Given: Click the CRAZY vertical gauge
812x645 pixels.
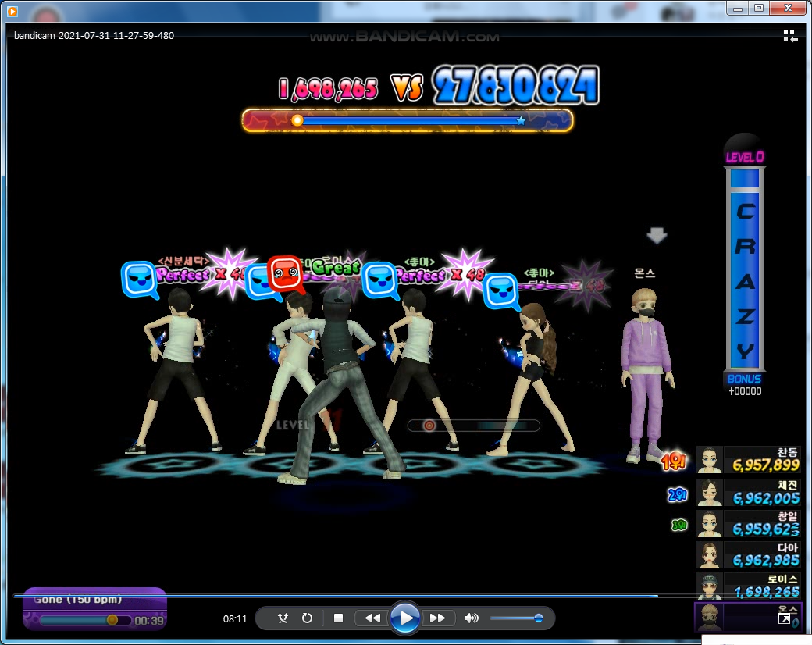Looking at the screenshot, I should coord(745,269).
